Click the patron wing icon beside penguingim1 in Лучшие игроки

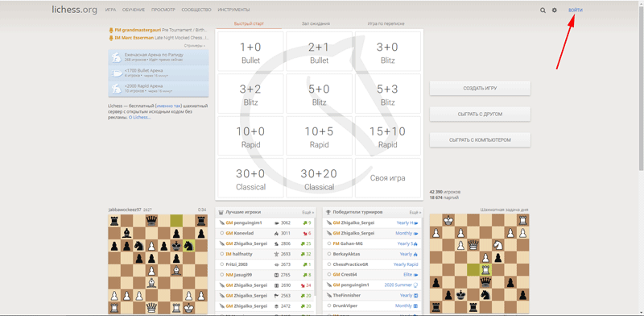222,222
